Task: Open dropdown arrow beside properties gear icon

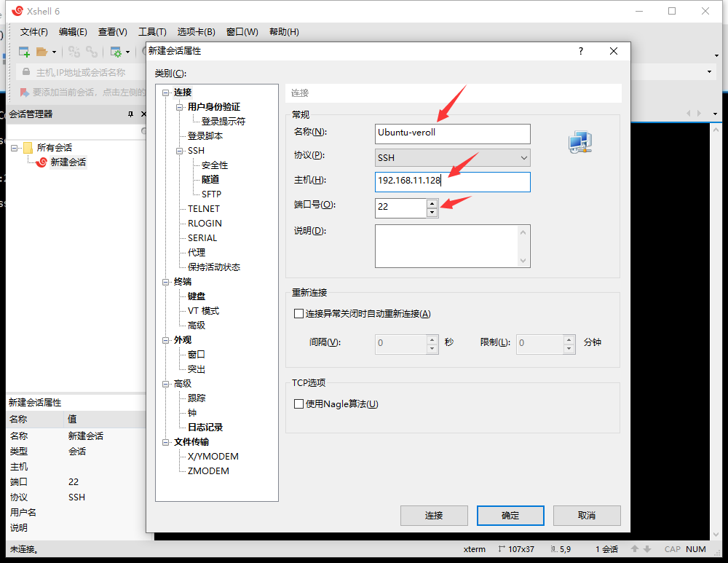Action: (127, 52)
